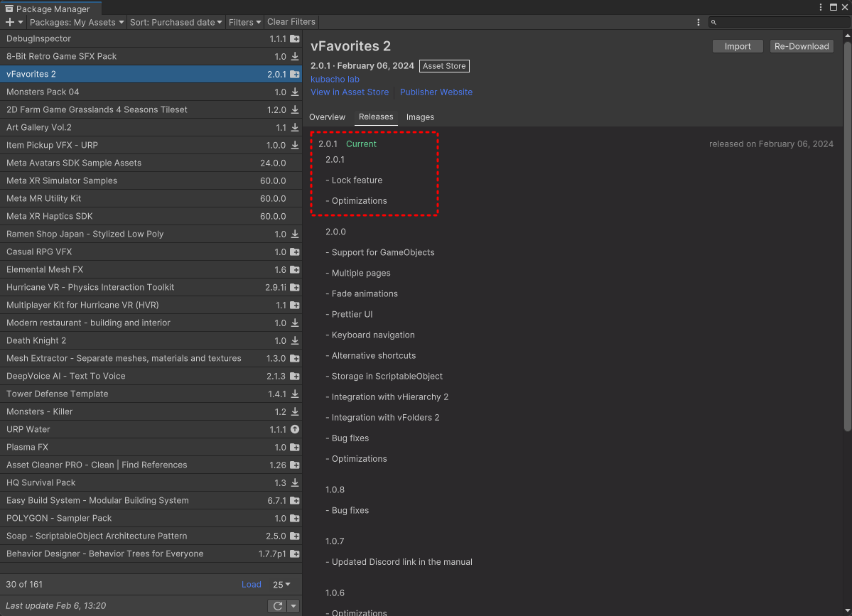Click download icon for Tower Defense Template
852x616 pixels.
294,394
